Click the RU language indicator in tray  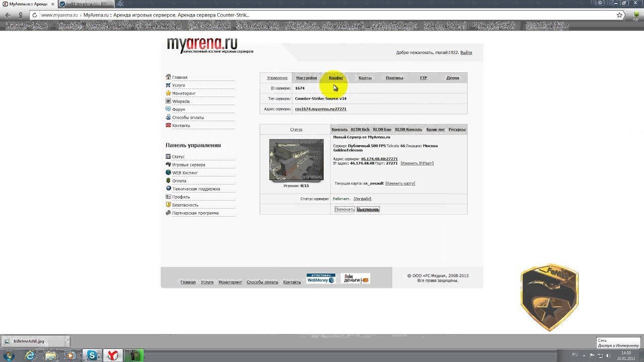(575, 355)
